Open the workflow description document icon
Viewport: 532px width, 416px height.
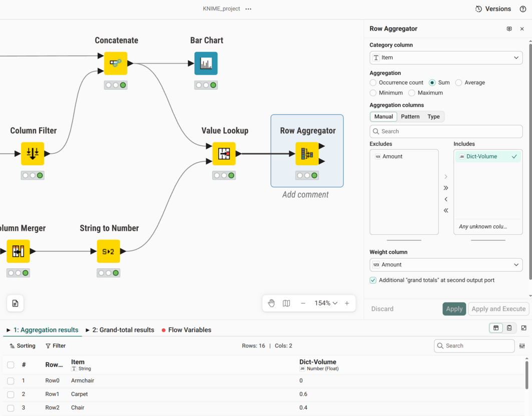pos(16,303)
